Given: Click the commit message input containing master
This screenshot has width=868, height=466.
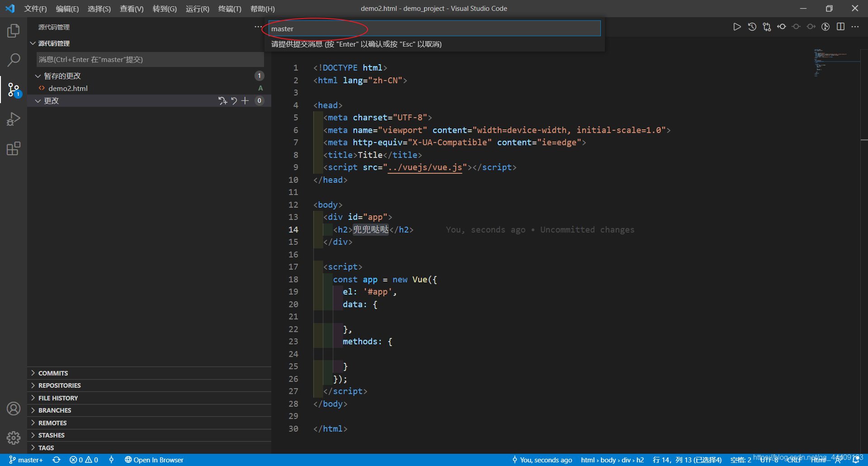Looking at the screenshot, I should point(434,29).
